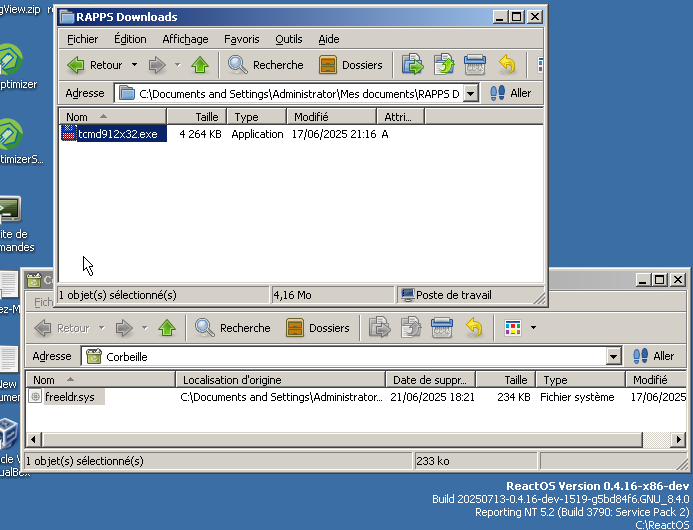Open Affichage menu in RAPPS Downloads

pyautogui.click(x=185, y=39)
